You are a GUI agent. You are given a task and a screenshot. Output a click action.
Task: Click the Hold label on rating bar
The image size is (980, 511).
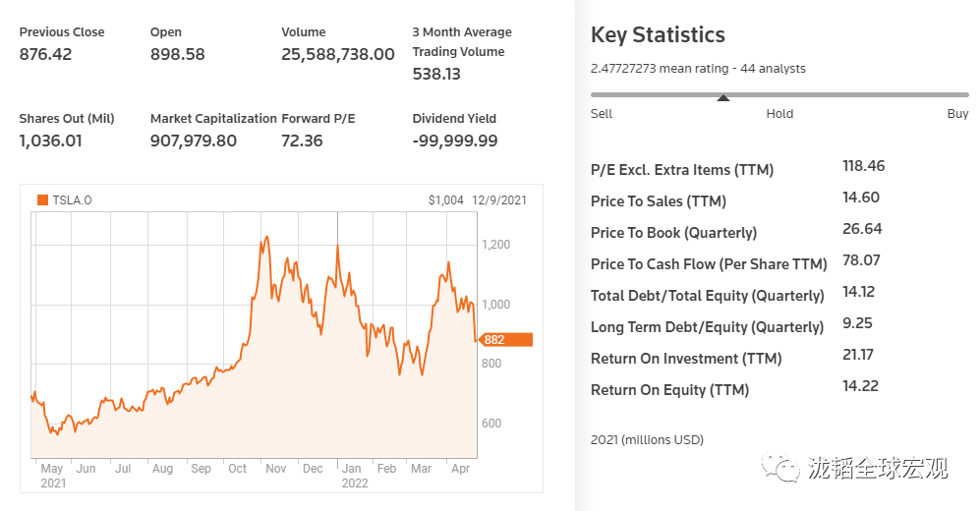coord(779,114)
